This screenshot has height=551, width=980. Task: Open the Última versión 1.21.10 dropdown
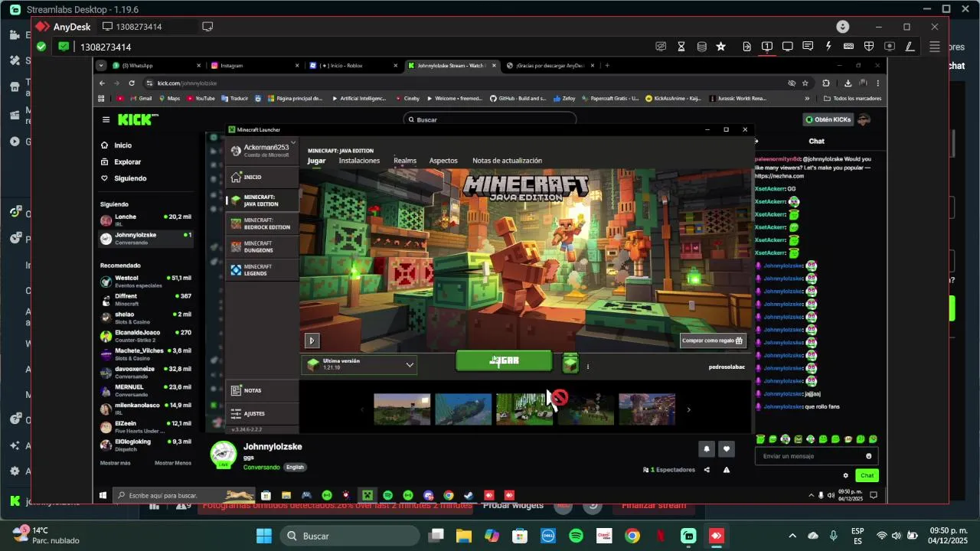pos(359,364)
